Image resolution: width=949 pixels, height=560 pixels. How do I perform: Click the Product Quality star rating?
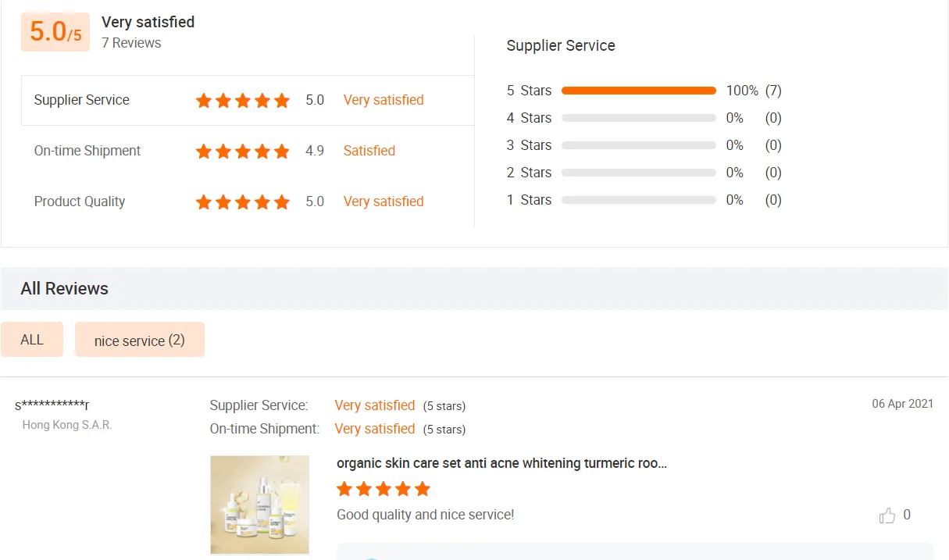[x=242, y=202]
